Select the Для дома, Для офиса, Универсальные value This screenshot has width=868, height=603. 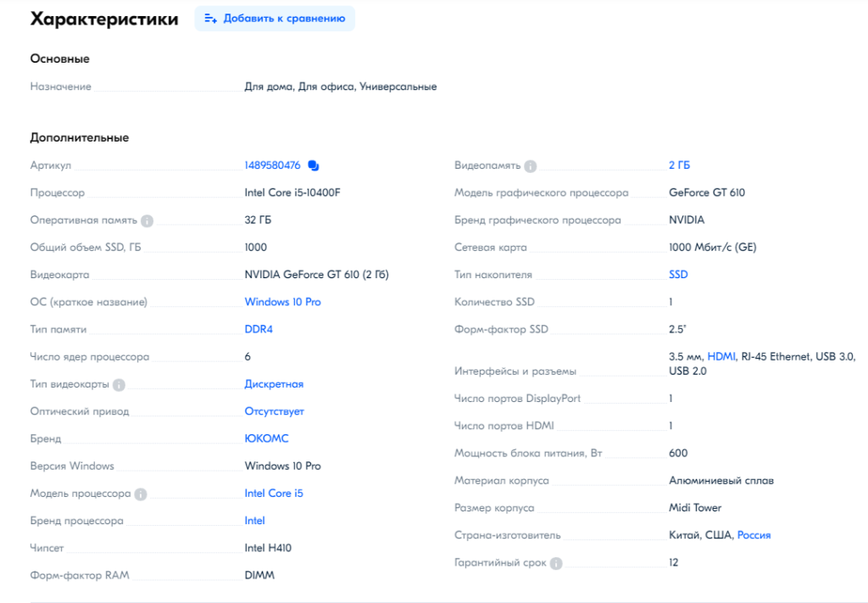tap(341, 87)
